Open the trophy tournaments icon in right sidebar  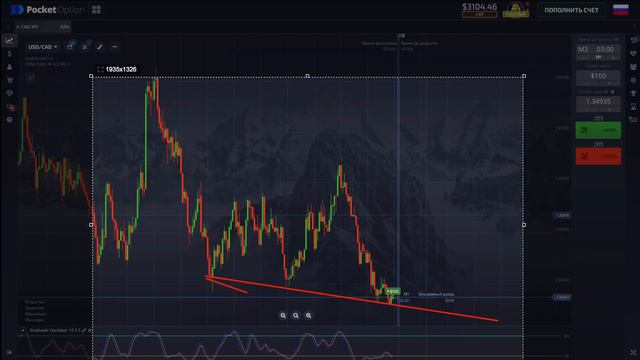[633, 93]
